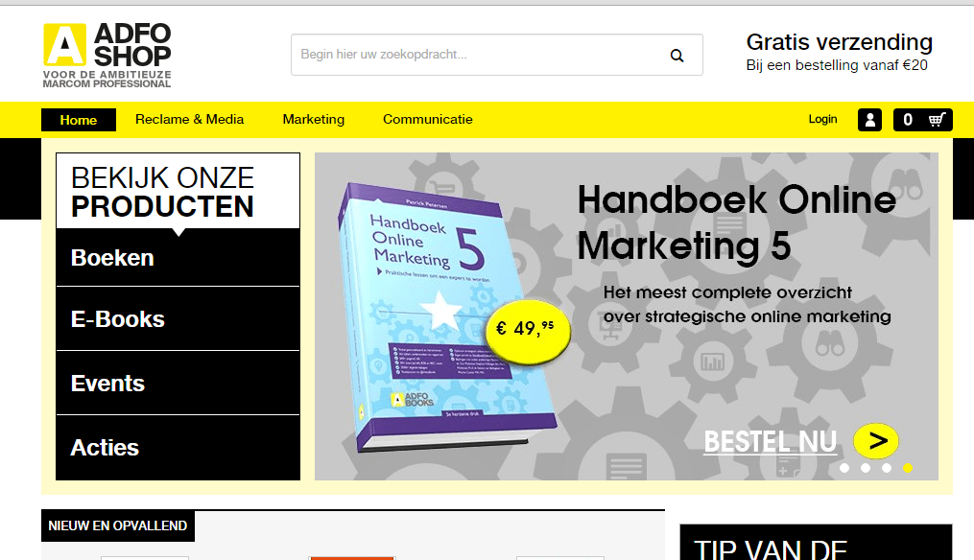Open the Acties product category
974x560 pixels.
pos(178,448)
